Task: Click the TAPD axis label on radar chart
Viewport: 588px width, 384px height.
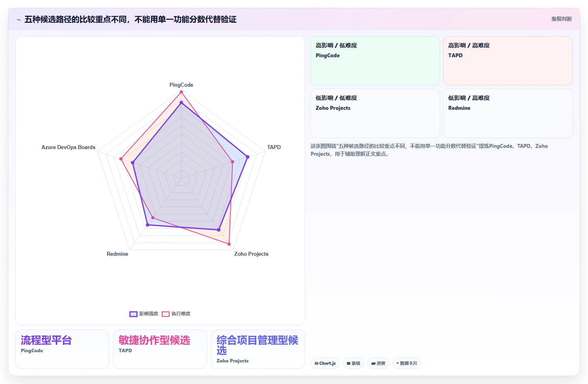Action: tap(274, 147)
